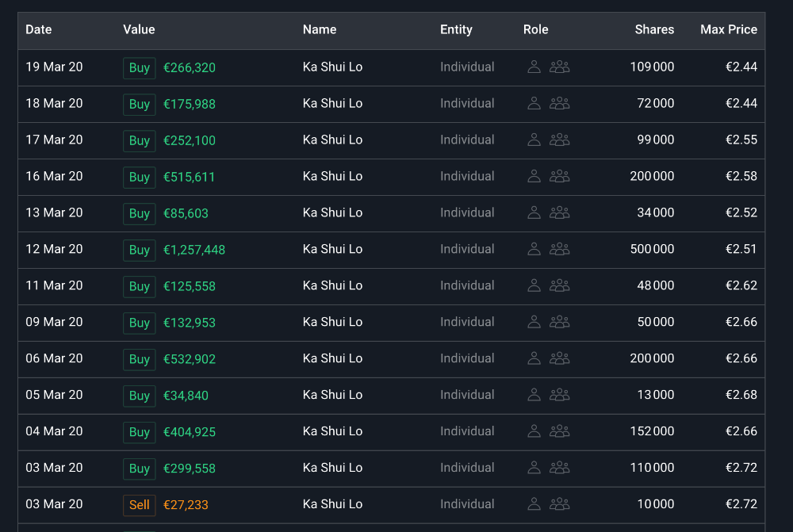This screenshot has width=793, height=532.
Task: Click the Buy badge for €1,257,448
Action: coord(140,251)
